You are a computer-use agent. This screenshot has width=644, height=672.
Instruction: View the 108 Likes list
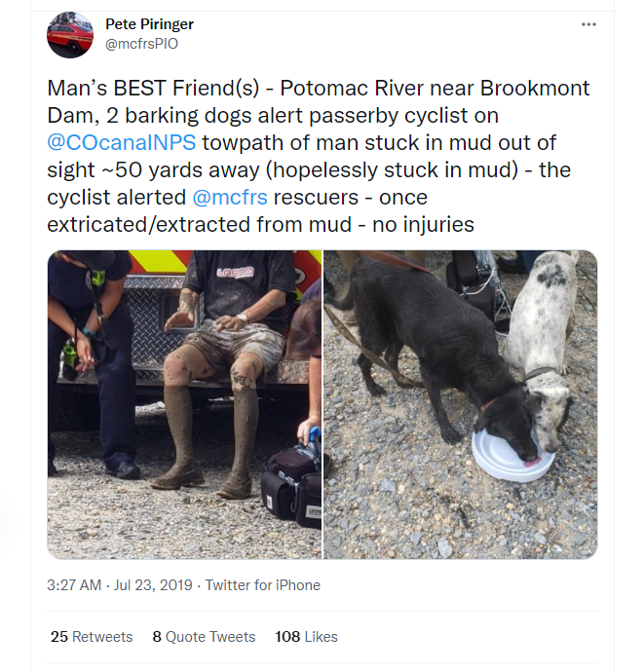(x=306, y=637)
